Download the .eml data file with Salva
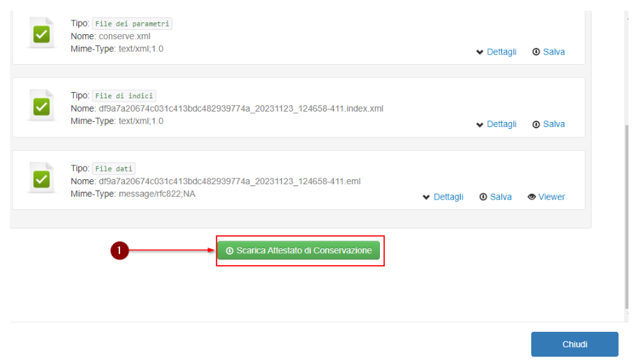Screen dimensions: 641x364 (495, 197)
